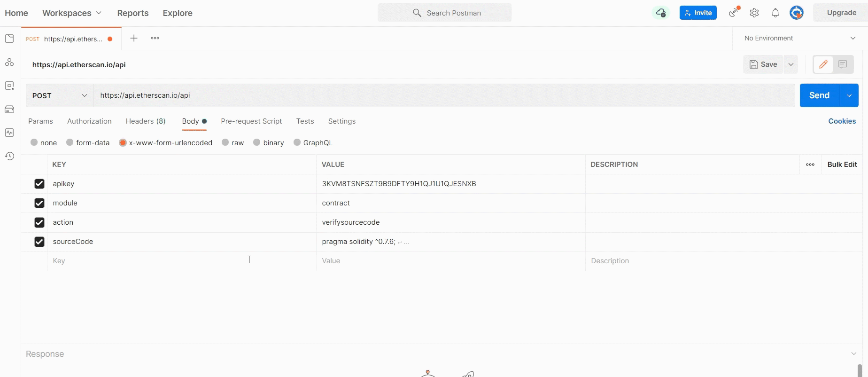This screenshot has height=377, width=868.
Task: Click the cloud sync status icon
Action: click(661, 13)
